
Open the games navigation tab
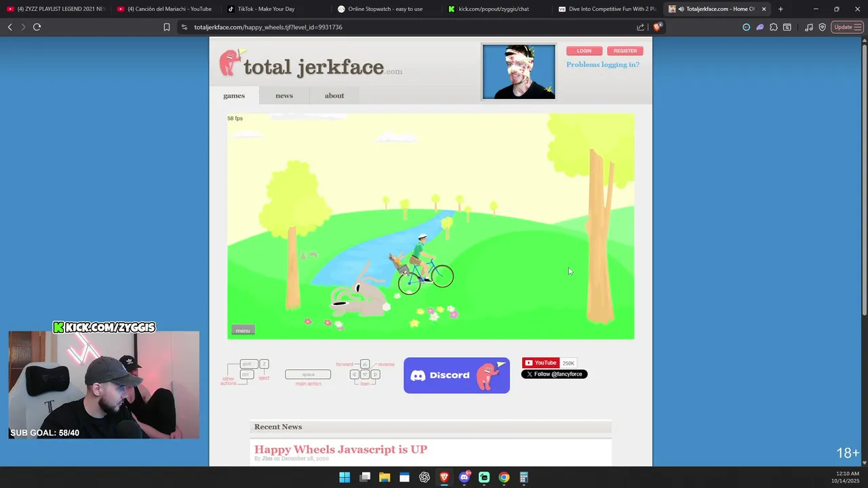(234, 96)
